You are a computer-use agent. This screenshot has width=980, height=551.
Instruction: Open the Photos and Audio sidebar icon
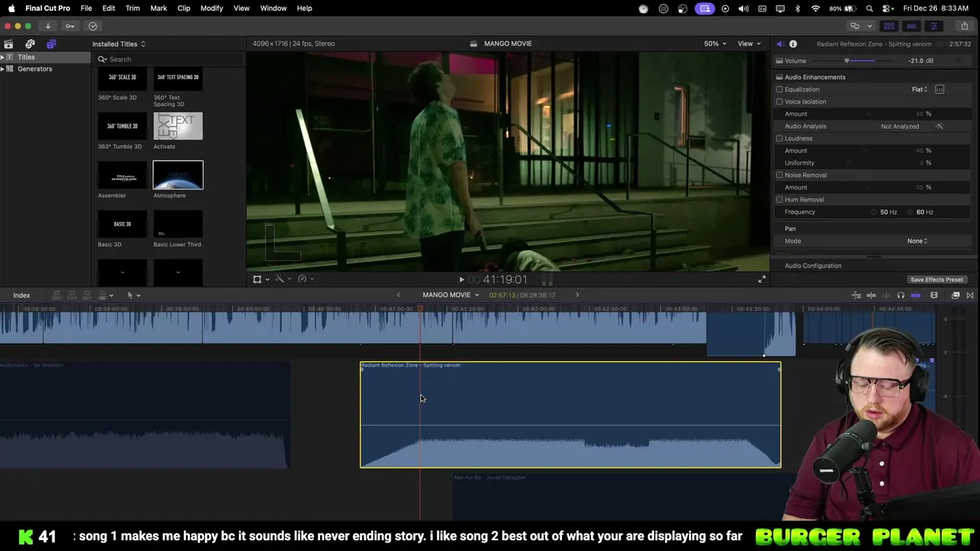(30, 44)
